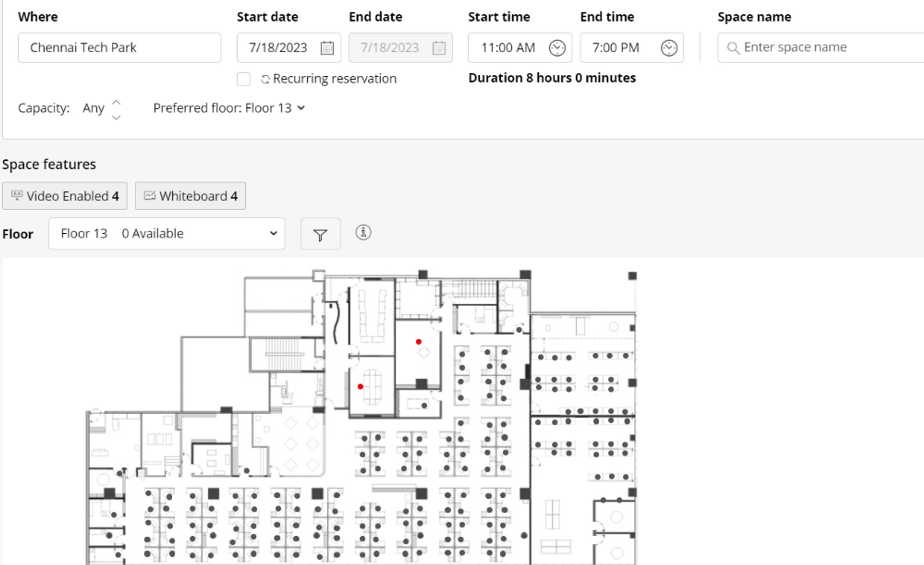Open the End time clock picker
Viewport: 924px width, 565px height.
(x=669, y=47)
